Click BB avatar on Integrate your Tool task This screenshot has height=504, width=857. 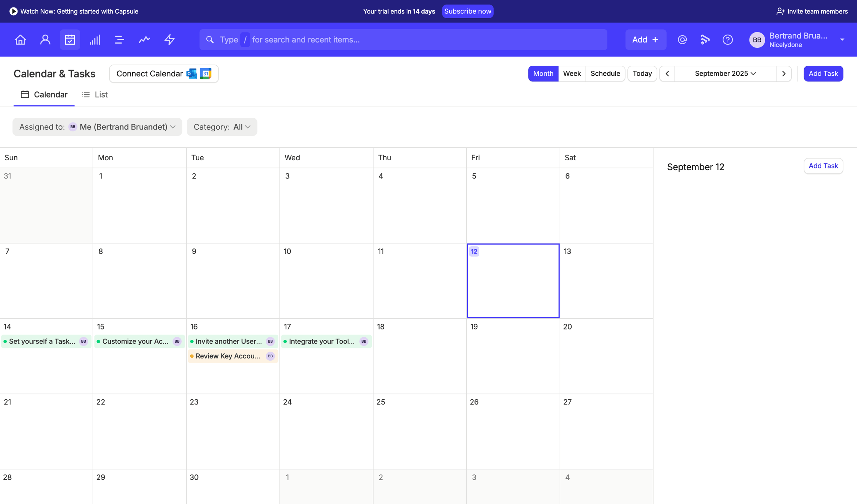pyautogui.click(x=364, y=341)
